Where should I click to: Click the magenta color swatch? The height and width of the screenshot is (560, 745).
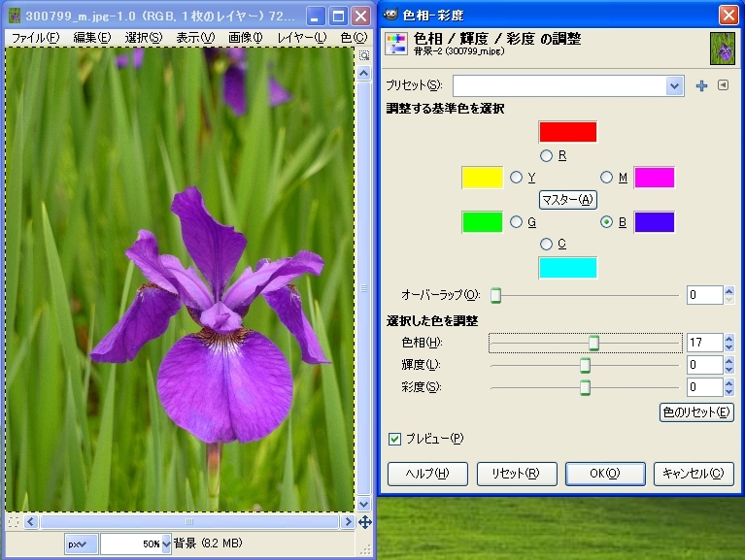[x=655, y=178]
